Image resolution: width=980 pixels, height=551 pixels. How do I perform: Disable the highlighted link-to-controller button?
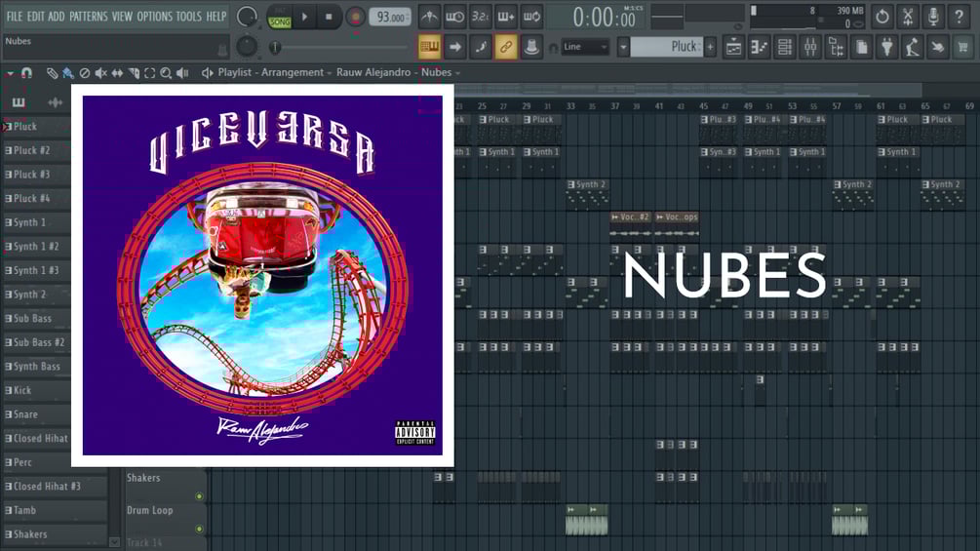point(506,47)
